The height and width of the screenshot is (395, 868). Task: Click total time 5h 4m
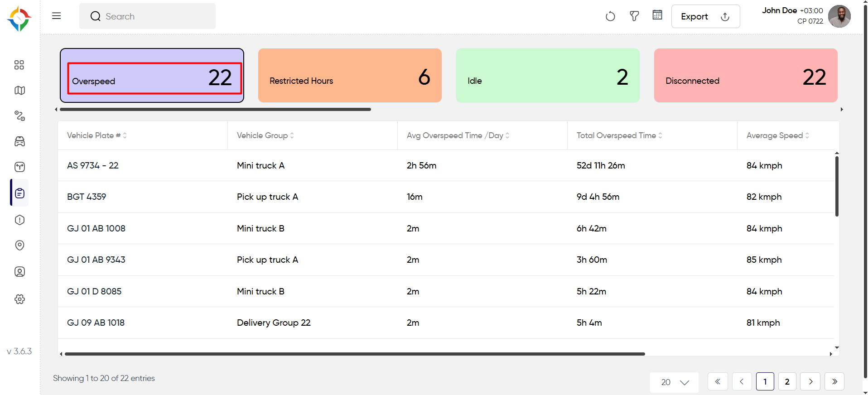pos(589,323)
